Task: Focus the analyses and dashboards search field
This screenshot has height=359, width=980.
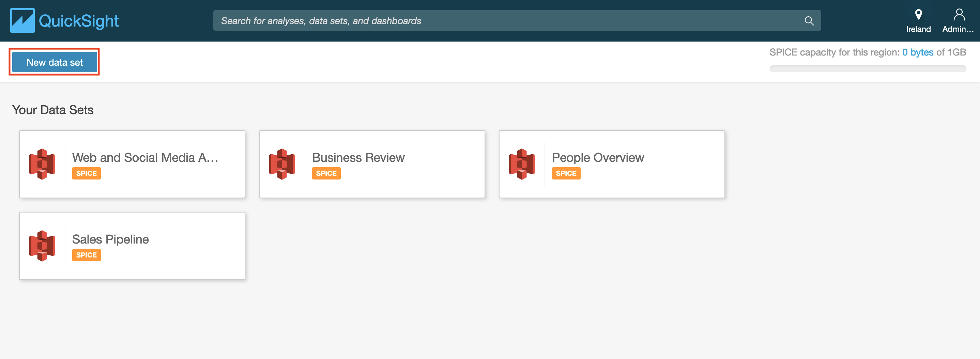Action: (x=517, y=20)
